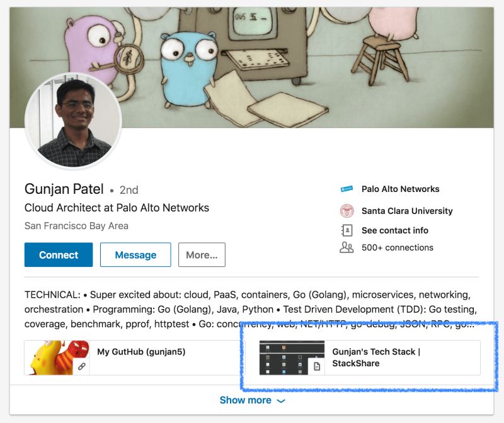Click the Show more text link

click(245, 400)
